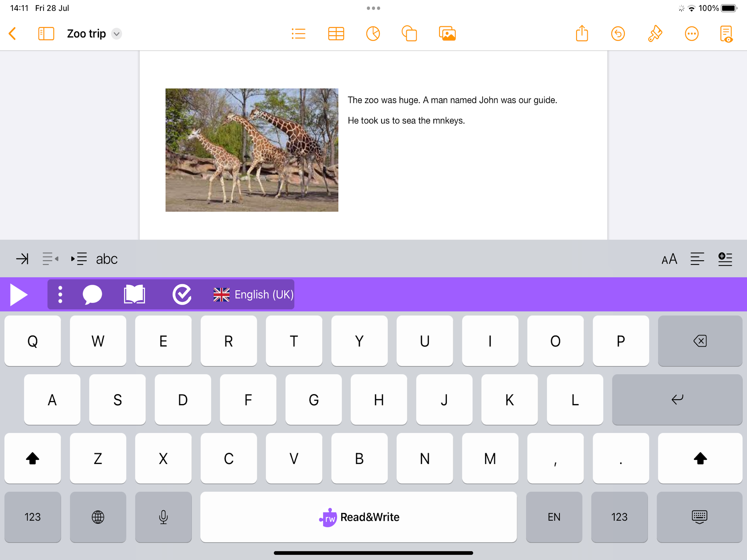Tap the EN language key
This screenshot has width=747, height=560.
(x=554, y=517)
